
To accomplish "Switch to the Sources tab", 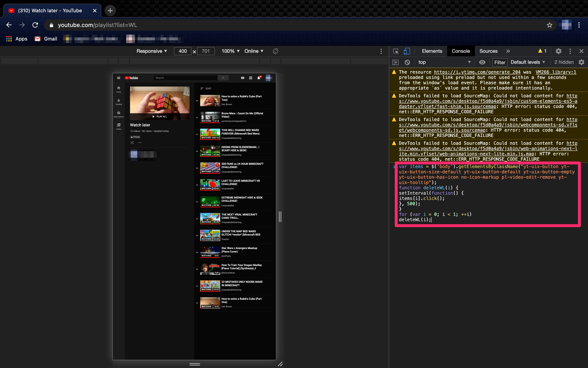I will (488, 51).
